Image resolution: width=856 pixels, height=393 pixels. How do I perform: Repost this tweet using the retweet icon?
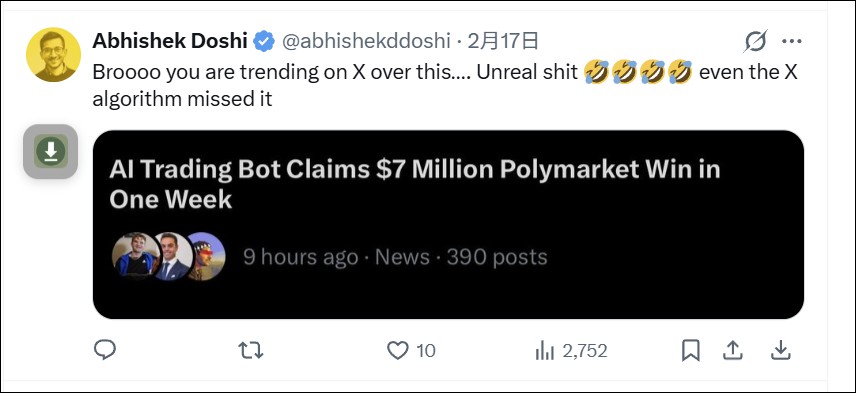click(251, 350)
